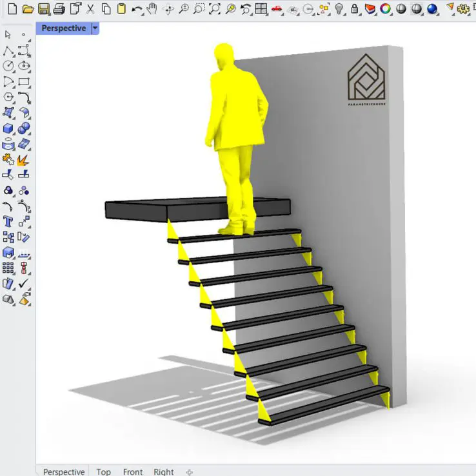Switch to the Front viewport tab
The width and height of the screenshot is (476, 476).
(132, 471)
